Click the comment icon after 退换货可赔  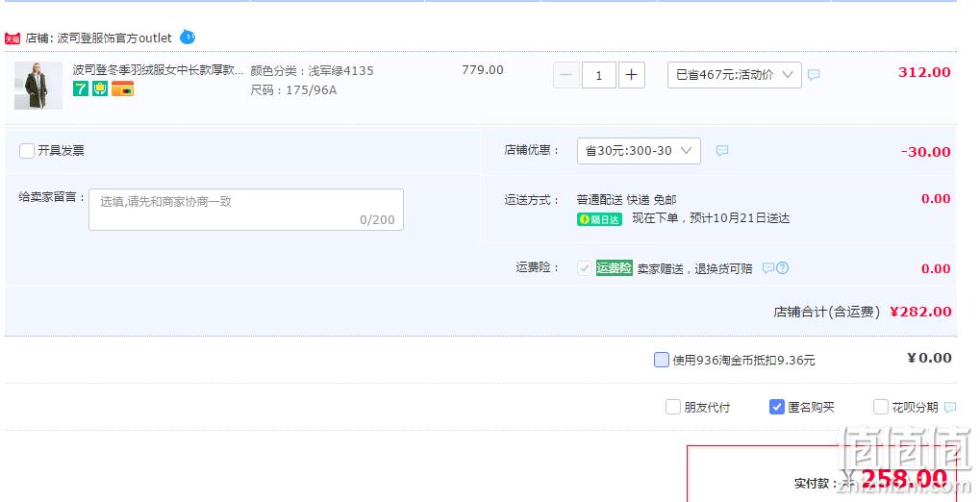768,268
